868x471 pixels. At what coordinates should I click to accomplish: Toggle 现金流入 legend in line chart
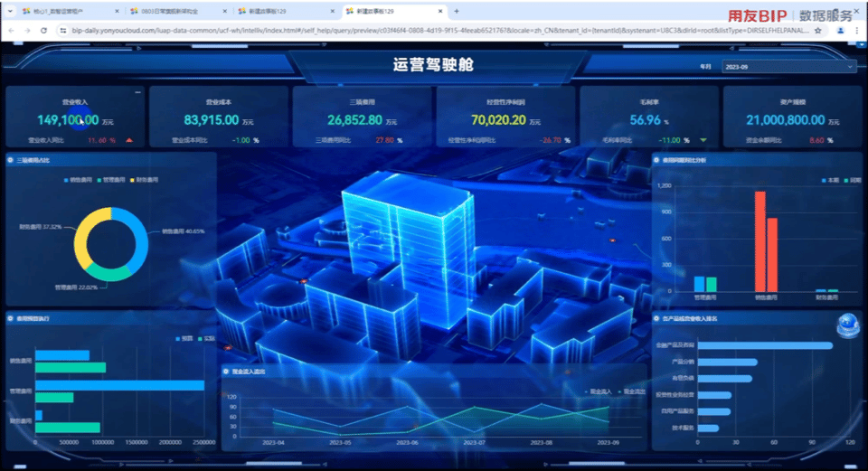(599, 391)
